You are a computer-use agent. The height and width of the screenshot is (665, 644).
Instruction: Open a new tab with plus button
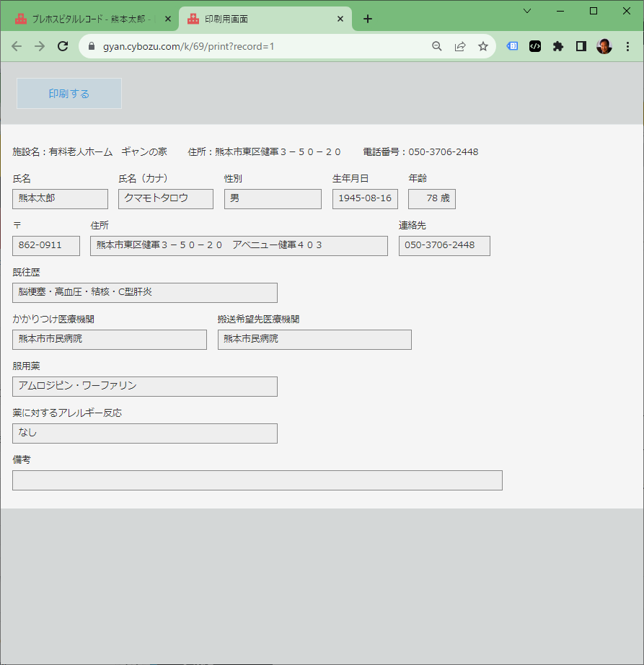click(x=368, y=19)
